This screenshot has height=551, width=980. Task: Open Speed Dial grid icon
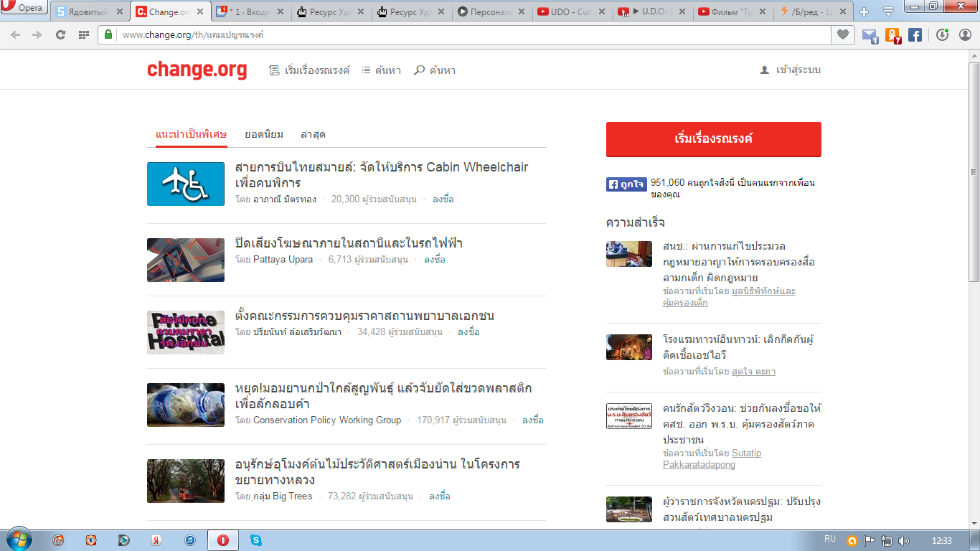(x=83, y=34)
